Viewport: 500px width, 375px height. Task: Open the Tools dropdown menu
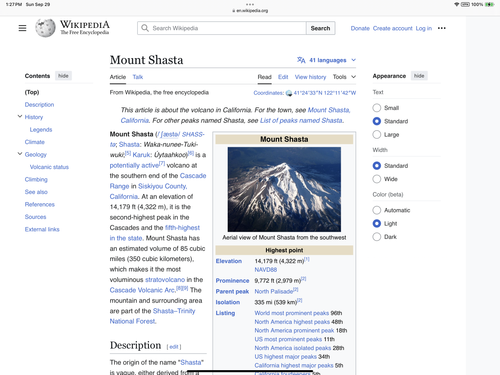[344, 77]
